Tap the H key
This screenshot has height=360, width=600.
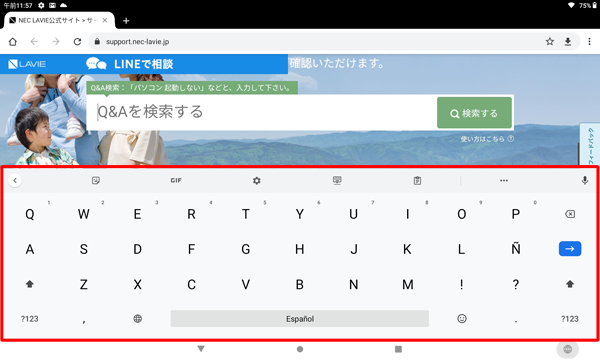(x=300, y=249)
